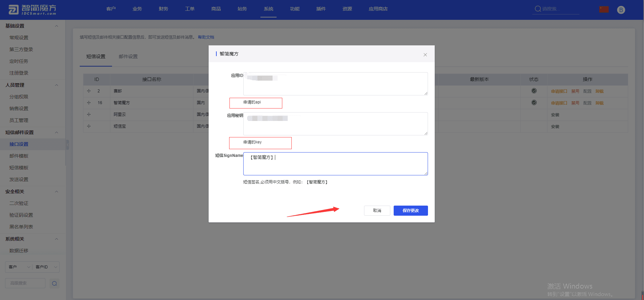644x300 pixels.
Task: Click 申请接口 in the 赛邮 row
Action: tap(559, 91)
